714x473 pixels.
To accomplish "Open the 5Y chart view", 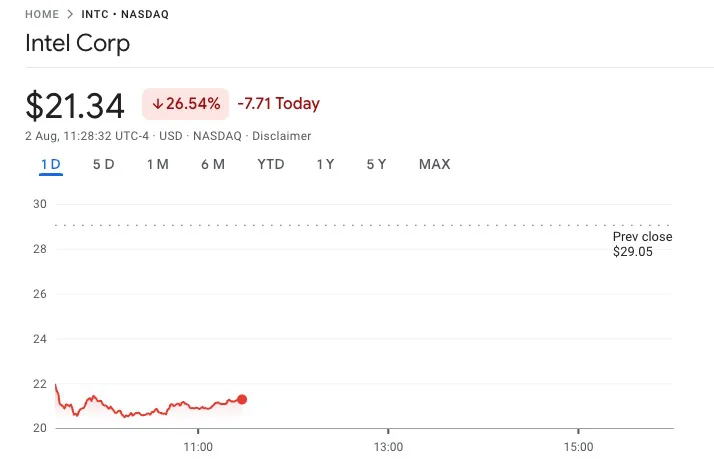I will point(376,164).
